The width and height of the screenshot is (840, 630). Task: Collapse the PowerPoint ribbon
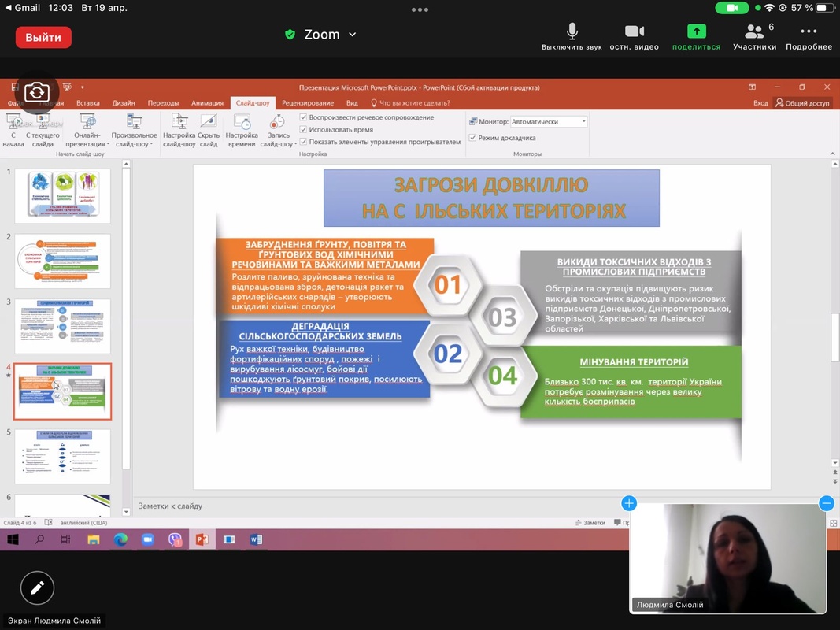pyautogui.click(x=832, y=154)
